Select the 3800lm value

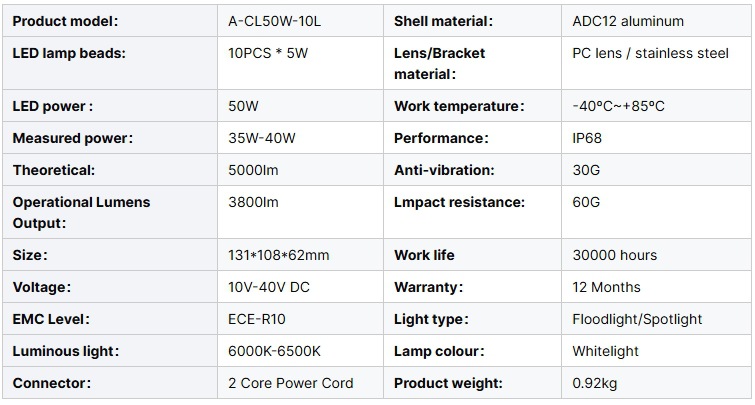coord(253,202)
